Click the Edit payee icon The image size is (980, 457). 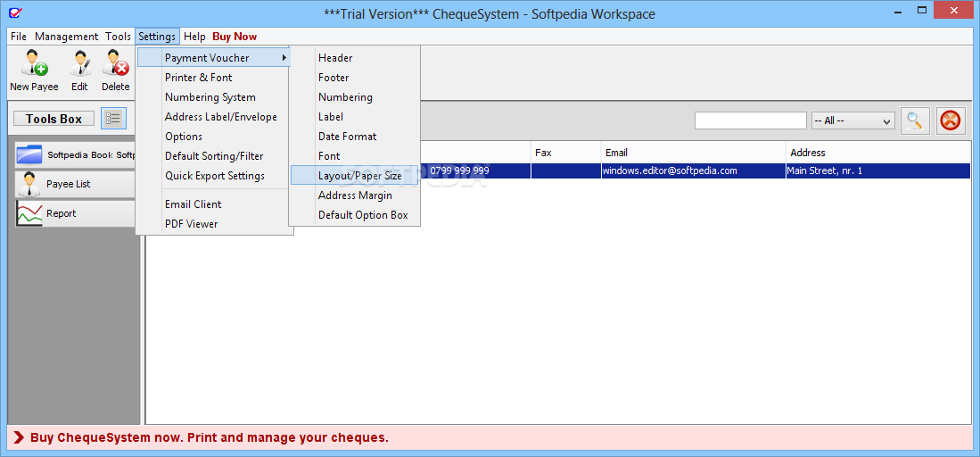79,64
